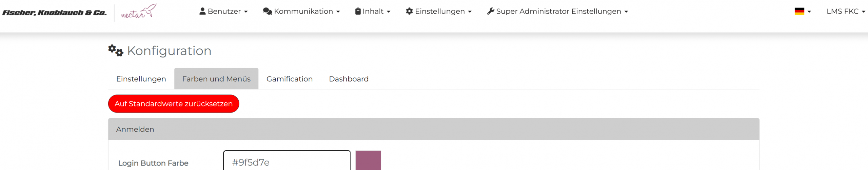Switch to the Einstellungen tab
Viewport: 868px width, 170px height.
click(x=141, y=79)
